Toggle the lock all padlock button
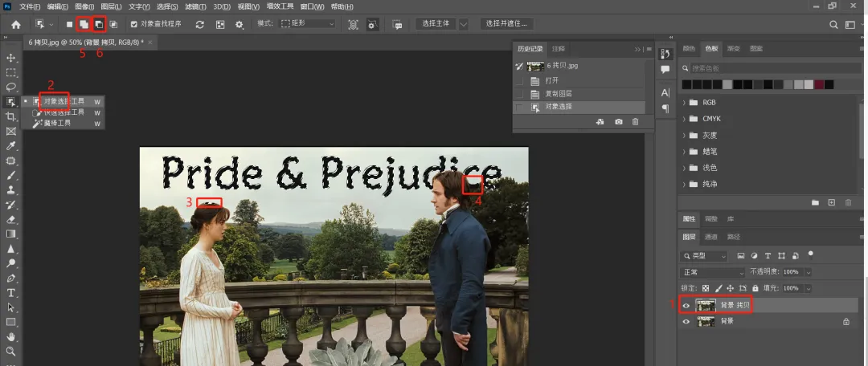The image size is (868, 366). 755,288
